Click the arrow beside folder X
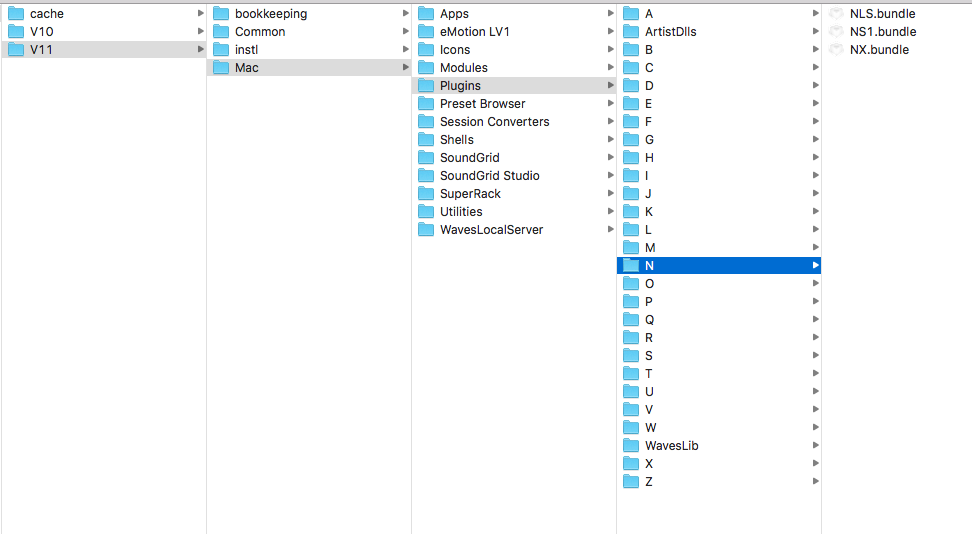Screen dimensions: 972x534 coord(816,463)
